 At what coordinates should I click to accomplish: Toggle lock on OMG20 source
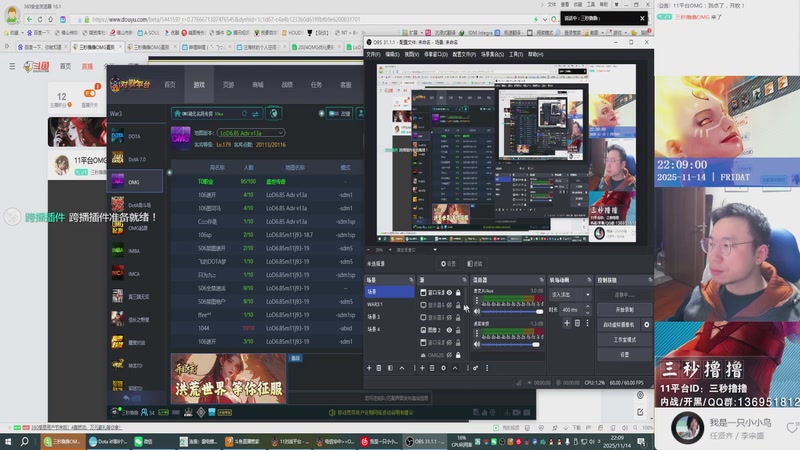pyautogui.click(x=458, y=355)
